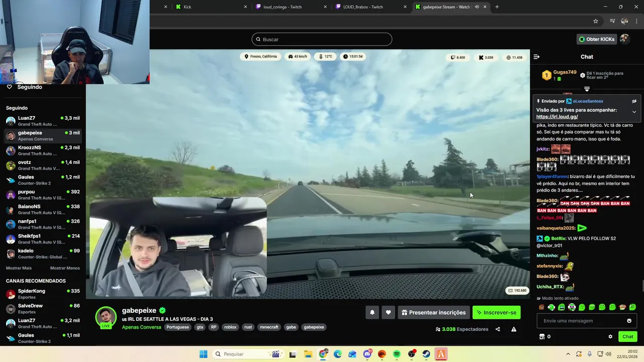
Task: Open the volume control in system tray
Action: pos(608,354)
